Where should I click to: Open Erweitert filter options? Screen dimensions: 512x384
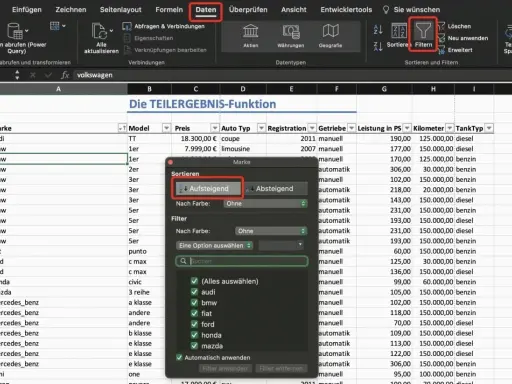coord(455,50)
